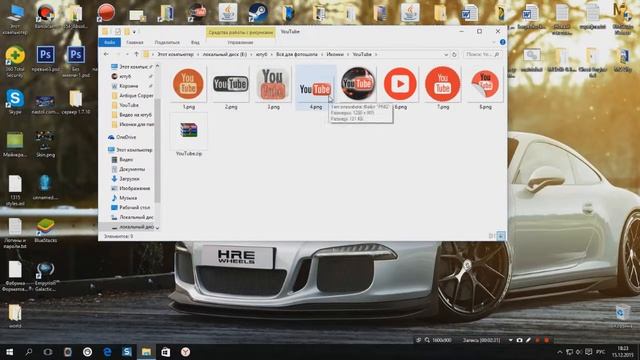Click navigation pane scroll up arrow
The width and height of the screenshot is (640, 360).
pyautogui.click(x=157, y=66)
